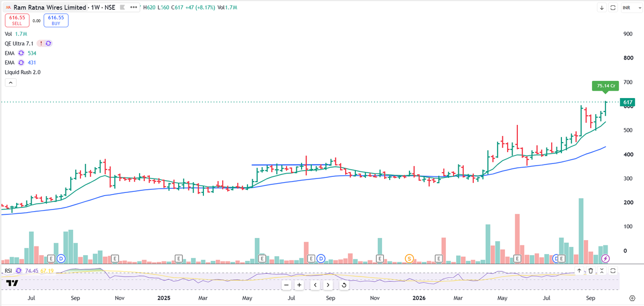Click the E earnings marker above Nov 2025

click(379, 258)
